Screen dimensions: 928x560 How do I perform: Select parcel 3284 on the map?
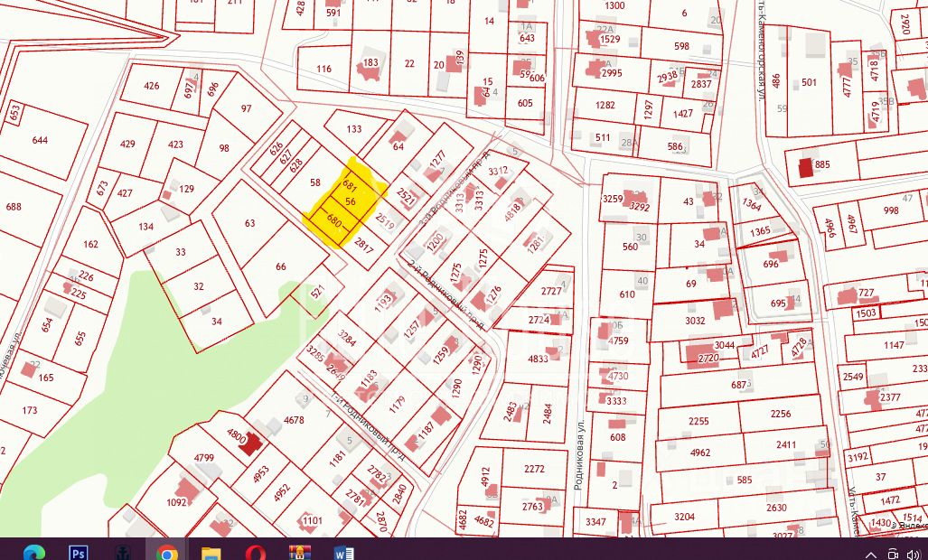[347, 339]
